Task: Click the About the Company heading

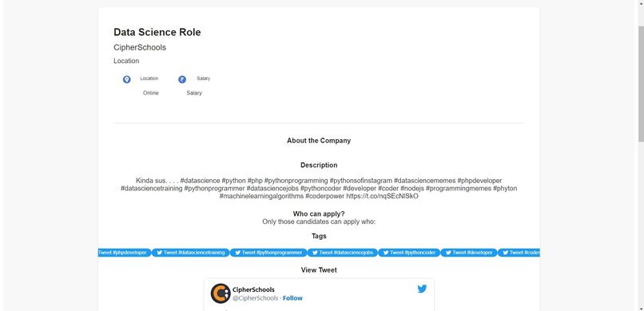Action: point(319,141)
